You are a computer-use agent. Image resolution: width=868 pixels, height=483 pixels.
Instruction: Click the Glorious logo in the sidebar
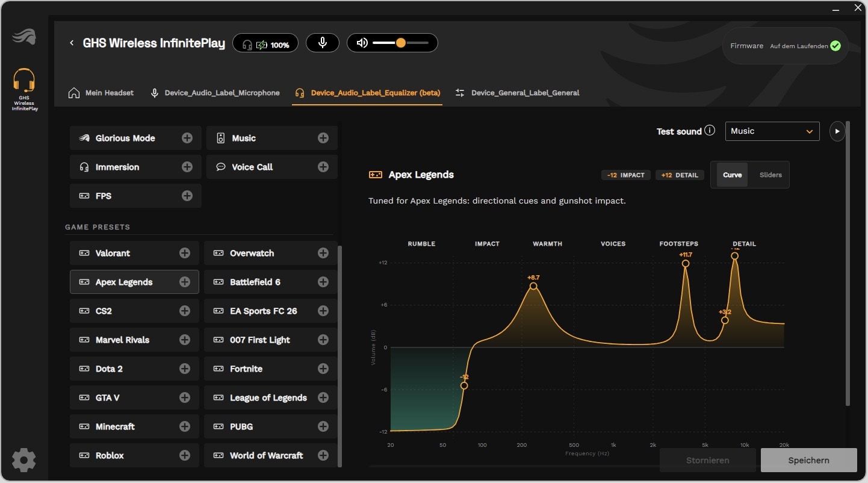click(24, 37)
